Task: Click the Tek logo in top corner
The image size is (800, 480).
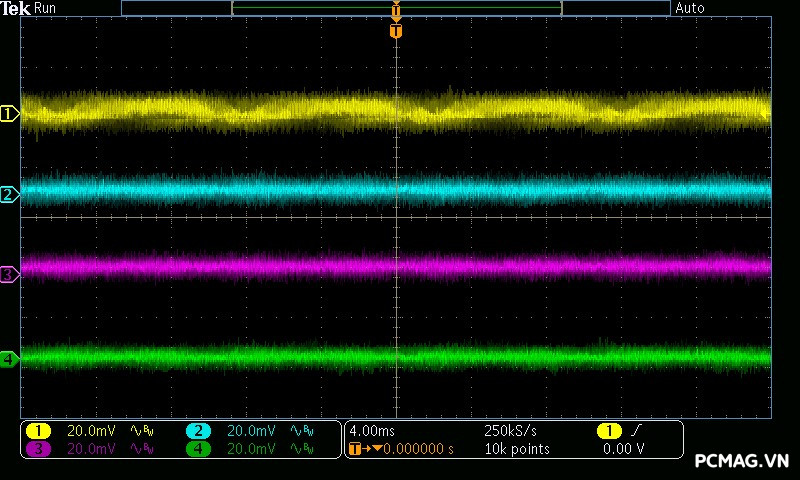Action: coord(16,8)
